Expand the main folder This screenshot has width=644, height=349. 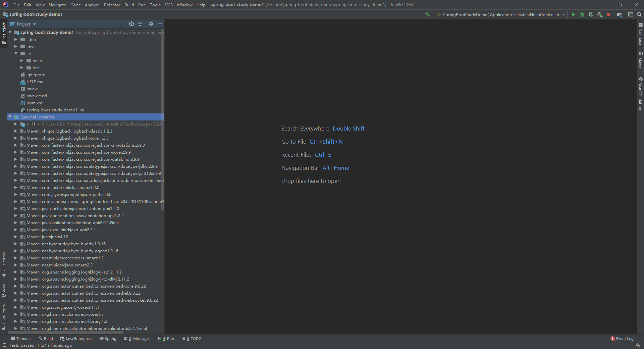[x=22, y=61]
